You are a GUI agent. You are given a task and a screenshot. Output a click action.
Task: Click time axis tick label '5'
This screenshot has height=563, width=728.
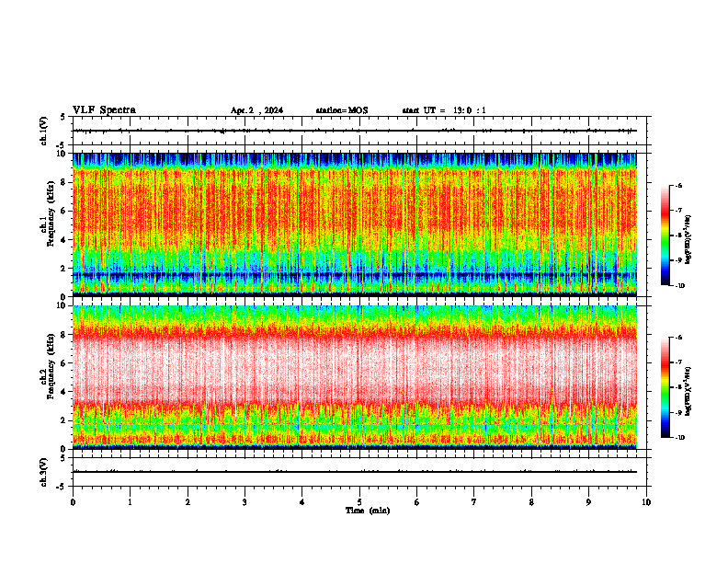(359, 502)
